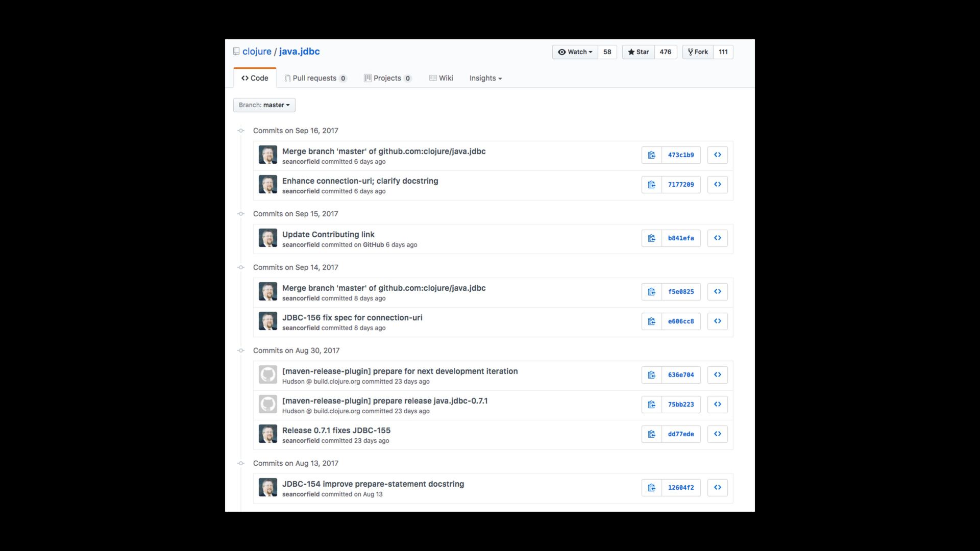Expand the Watch dropdown button
The image size is (980, 551).
[x=575, y=52]
